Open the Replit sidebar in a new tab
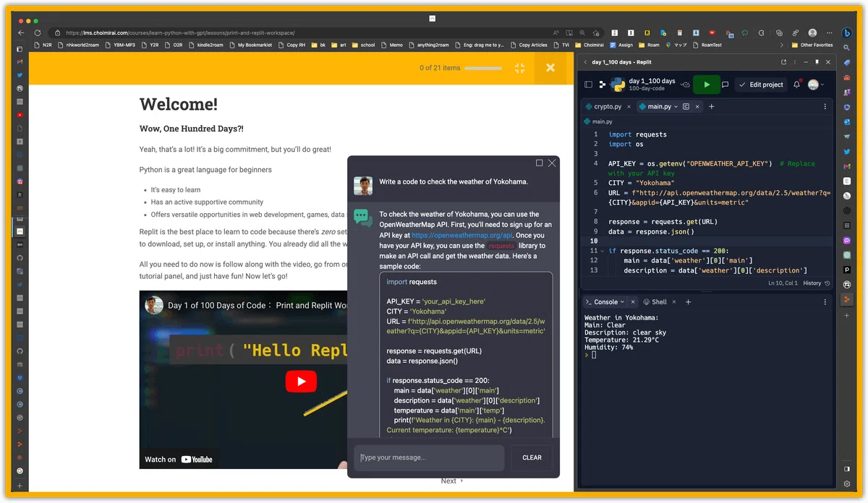Image resolution: width=868 pixels, height=503 pixels. [783, 62]
